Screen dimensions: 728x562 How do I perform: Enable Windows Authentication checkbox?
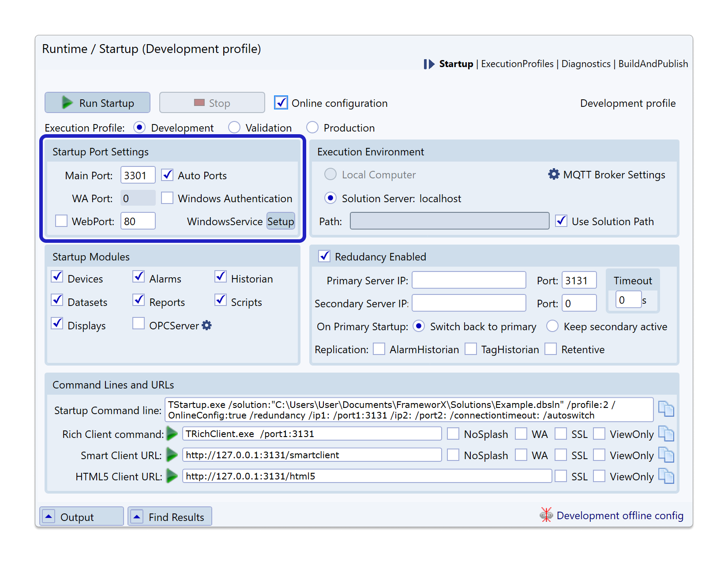[167, 198]
